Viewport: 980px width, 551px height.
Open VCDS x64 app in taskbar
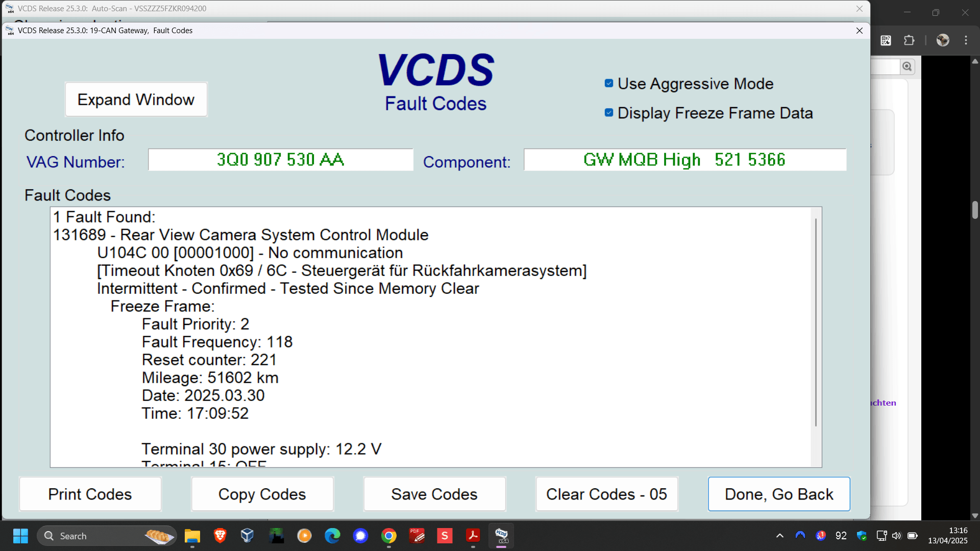tap(501, 536)
